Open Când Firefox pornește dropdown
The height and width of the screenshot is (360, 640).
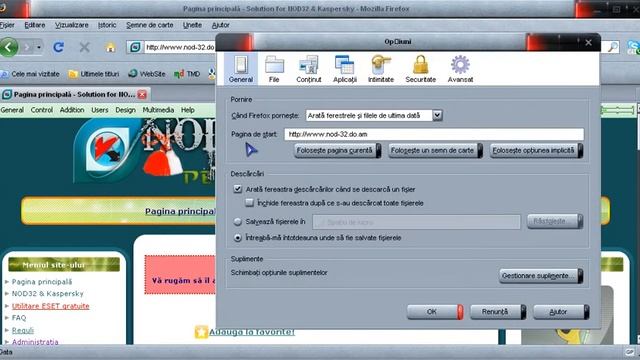pyautogui.click(x=374, y=116)
